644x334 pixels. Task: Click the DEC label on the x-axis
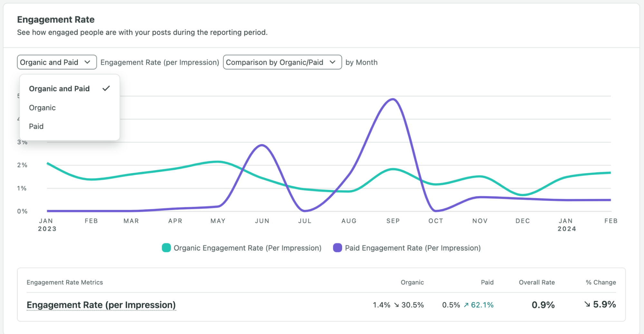[523, 221]
